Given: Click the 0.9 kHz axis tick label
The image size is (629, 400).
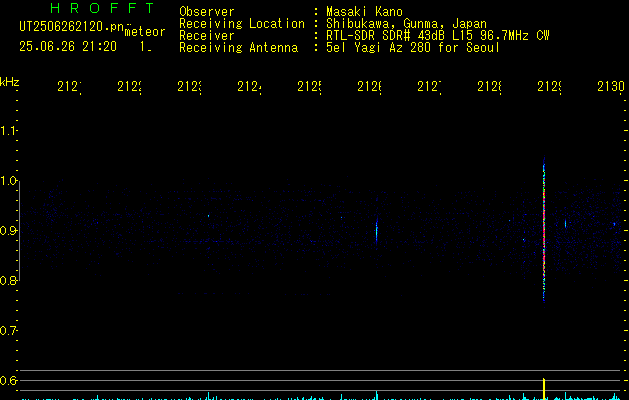Looking at the screenshot, I should 8,231.
